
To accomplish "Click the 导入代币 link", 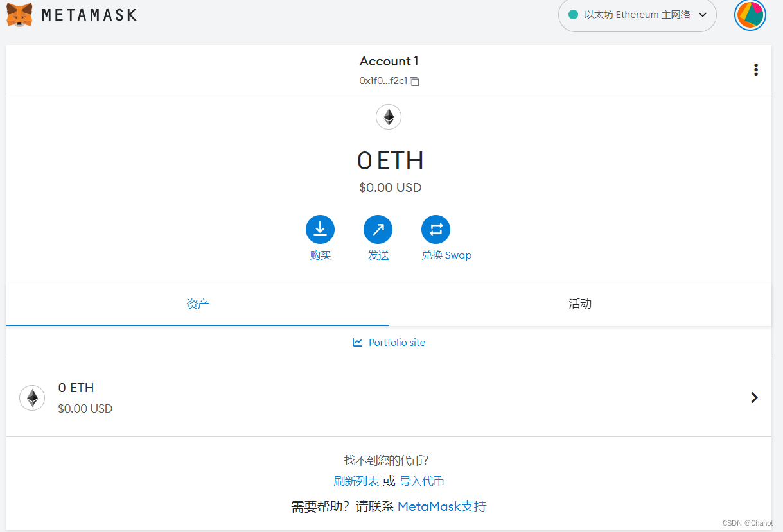I will (x=422, y=481).
